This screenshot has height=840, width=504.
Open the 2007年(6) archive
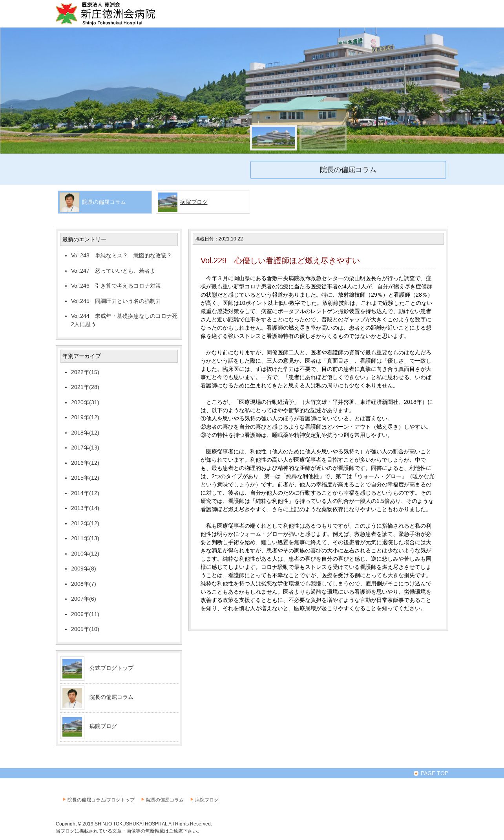click(84, 599)
